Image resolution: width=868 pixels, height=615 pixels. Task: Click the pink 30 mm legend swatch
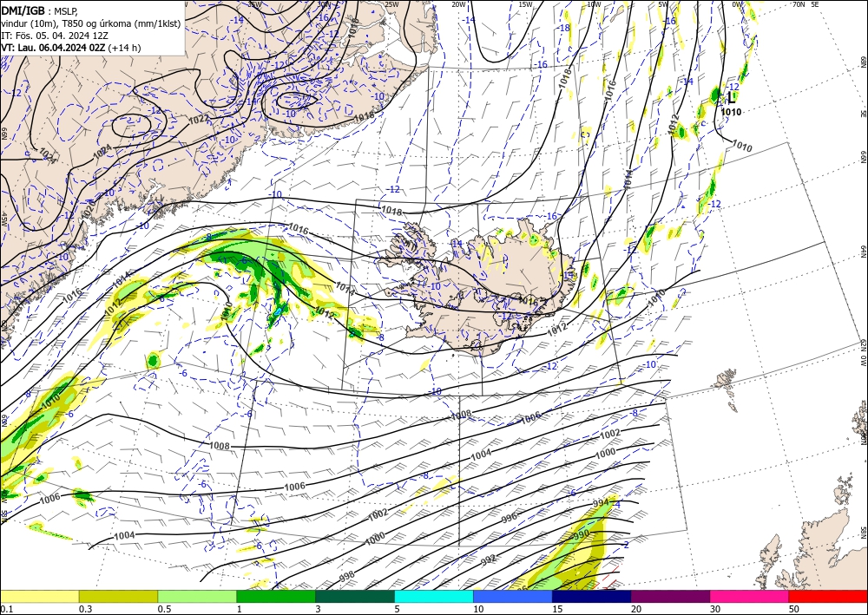tap(750, 596)
